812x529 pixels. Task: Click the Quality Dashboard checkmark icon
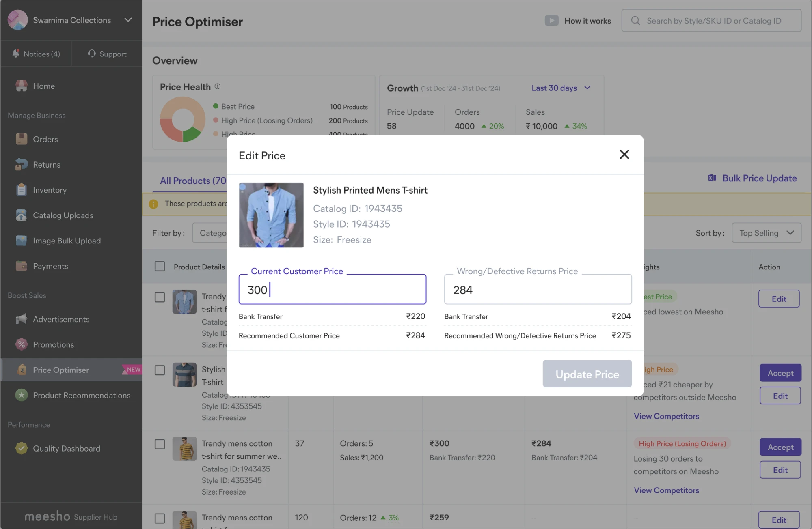point(21,448)
